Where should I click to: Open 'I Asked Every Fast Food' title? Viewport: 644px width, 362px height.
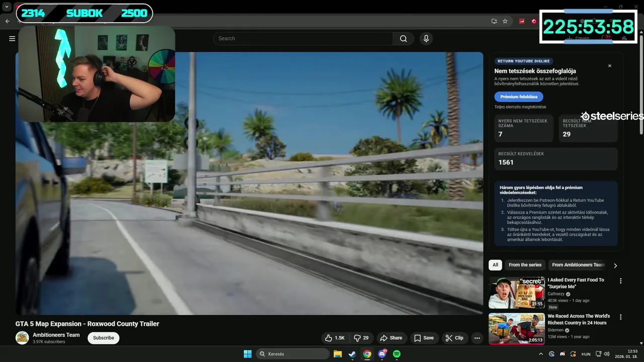[x=576, y=283]
